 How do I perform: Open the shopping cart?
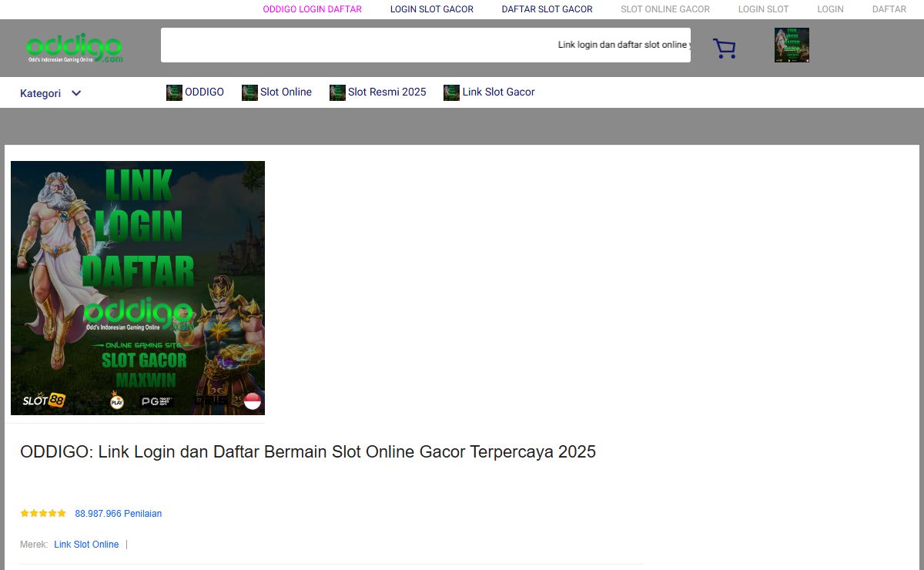tap(725, 49)
